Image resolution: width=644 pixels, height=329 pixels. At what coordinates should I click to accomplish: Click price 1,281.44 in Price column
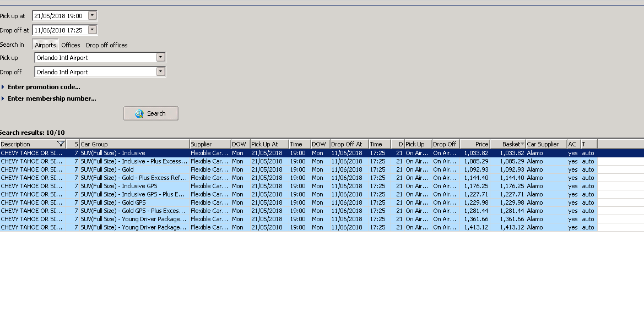[x=476, y=211]
